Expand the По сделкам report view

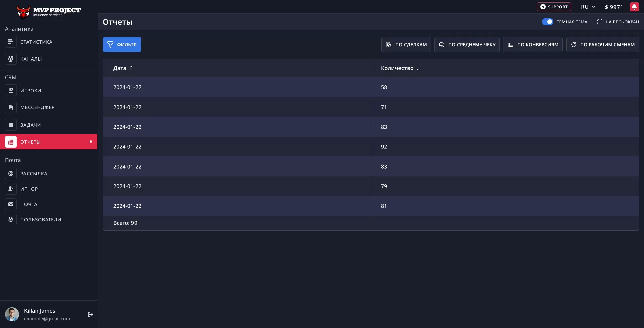click(x=406, y=44)
